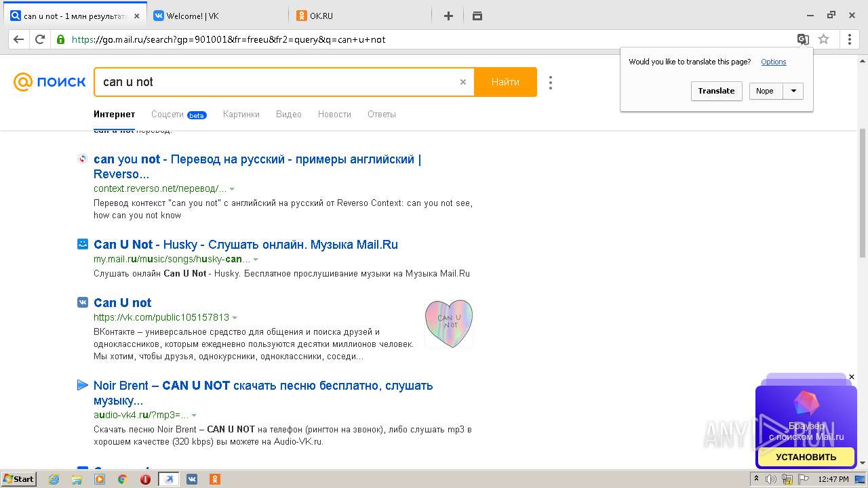Open the orange OK icon in taskbar
This screenshot has width=868, height=488.
(214, 479)
